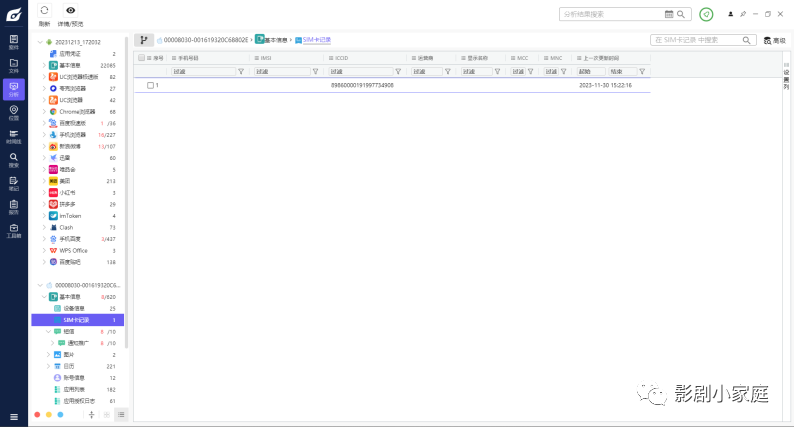Open the timeline section in sidebar

coord(14,136)
